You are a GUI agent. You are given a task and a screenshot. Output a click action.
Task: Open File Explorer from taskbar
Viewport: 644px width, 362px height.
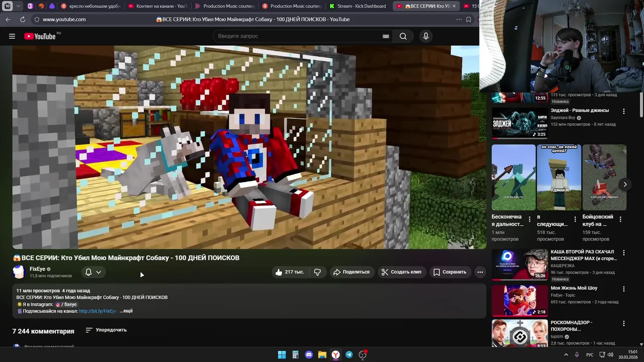pyautogui.click(x=322, y=354)
